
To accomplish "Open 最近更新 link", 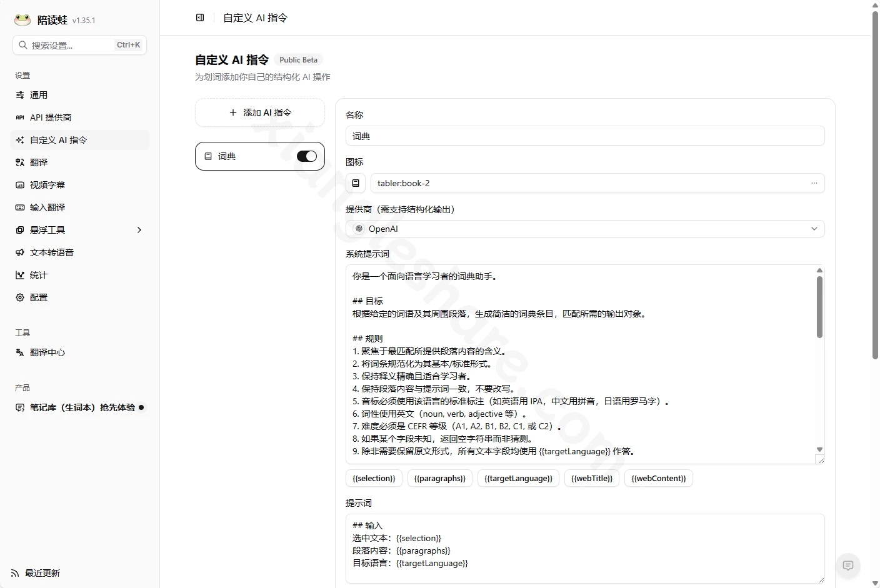I will (x=36, y=573).
